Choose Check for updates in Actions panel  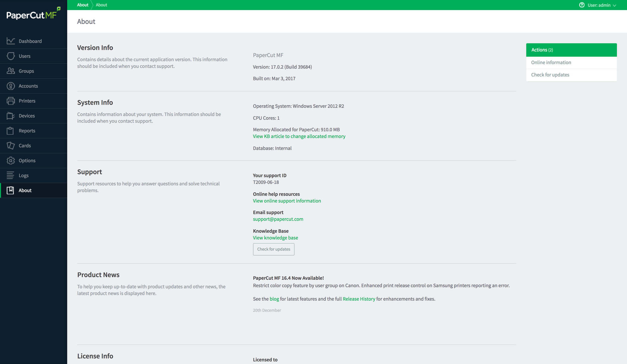coord(550,75)
